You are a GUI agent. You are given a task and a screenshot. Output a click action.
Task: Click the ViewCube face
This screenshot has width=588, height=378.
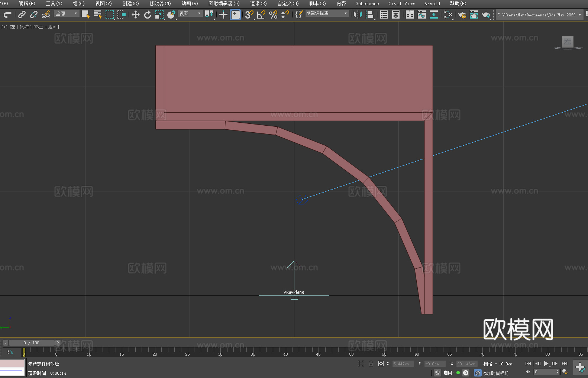568,42
